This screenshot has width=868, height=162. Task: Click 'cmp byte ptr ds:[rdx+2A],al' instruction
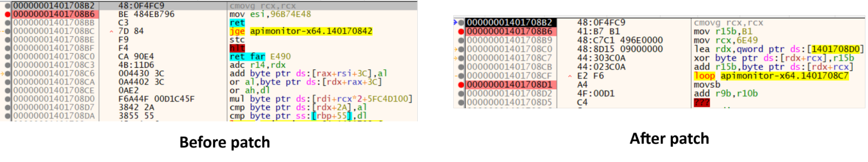(298, 107)
